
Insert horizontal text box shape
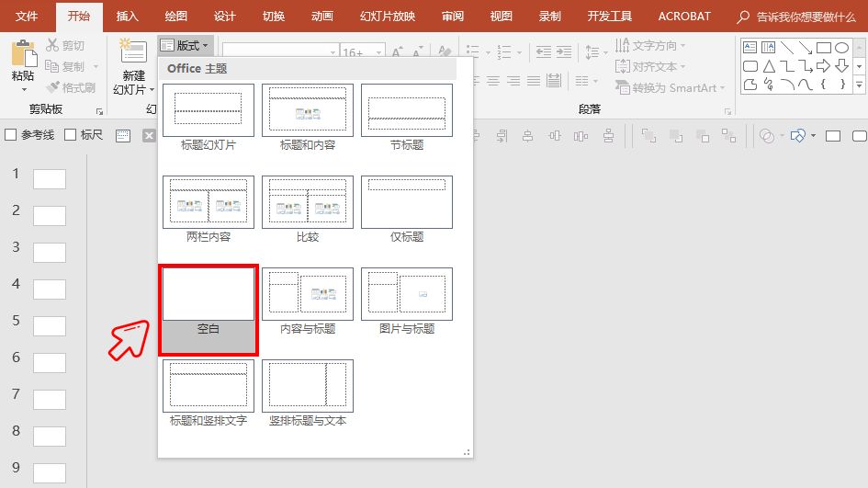pyautogui.click(x=750, y=48)
